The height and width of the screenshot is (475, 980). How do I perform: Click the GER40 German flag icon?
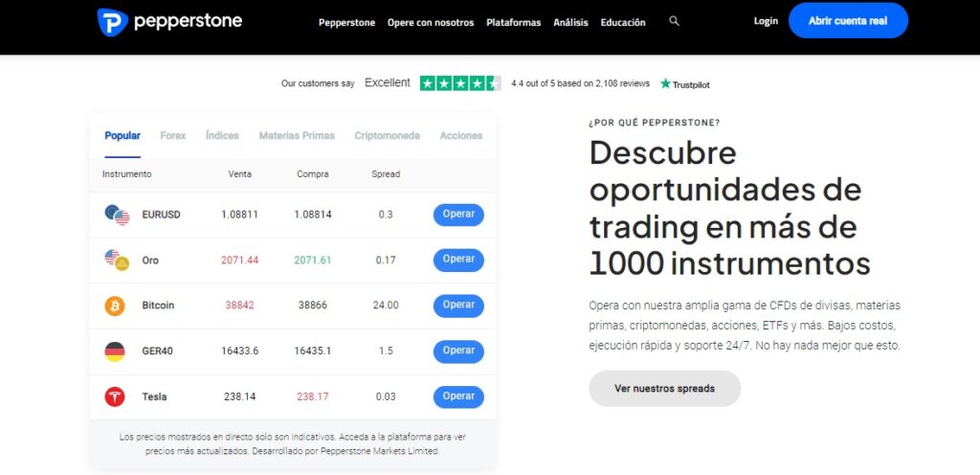point(115,351)
